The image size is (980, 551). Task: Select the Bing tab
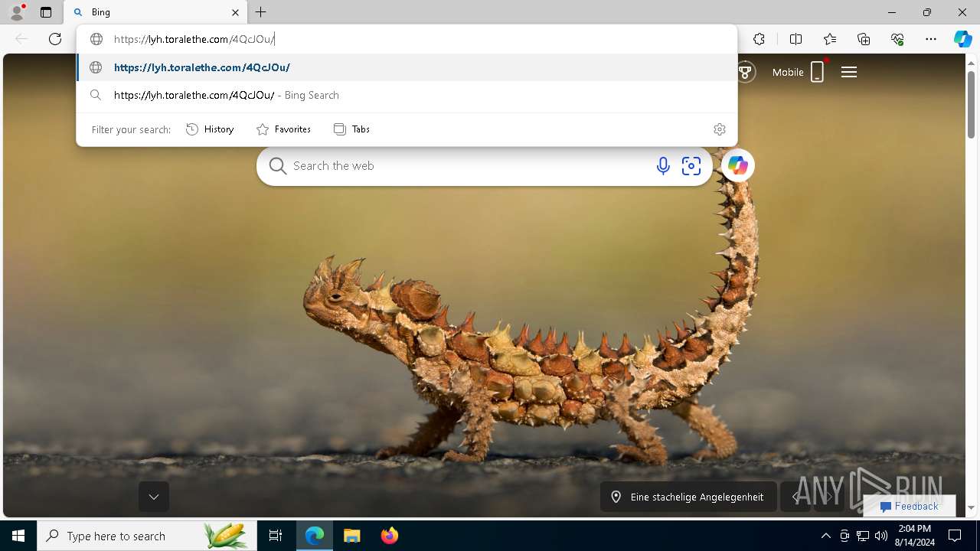155,12
